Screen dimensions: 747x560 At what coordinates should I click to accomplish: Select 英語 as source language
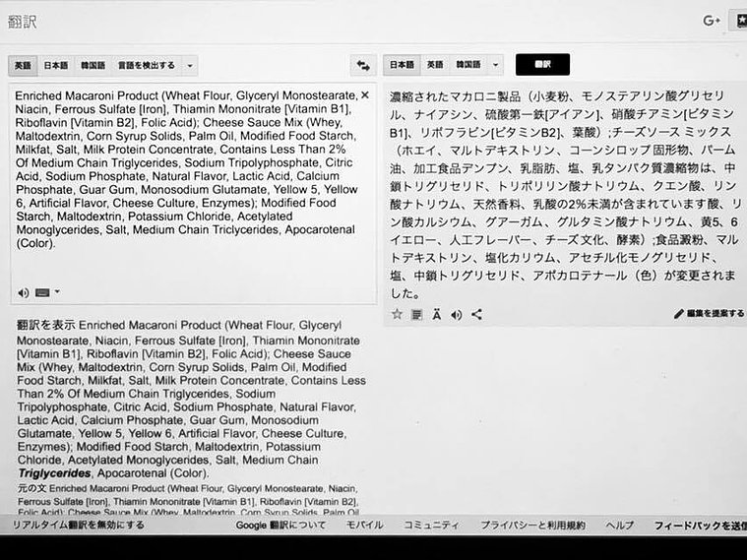click(x=23, y=66)
